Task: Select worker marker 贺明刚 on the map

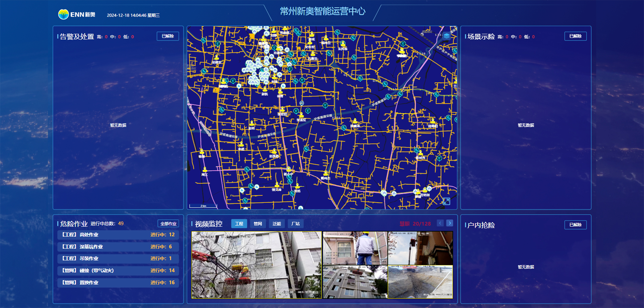Action: click(x=425, y=191)
